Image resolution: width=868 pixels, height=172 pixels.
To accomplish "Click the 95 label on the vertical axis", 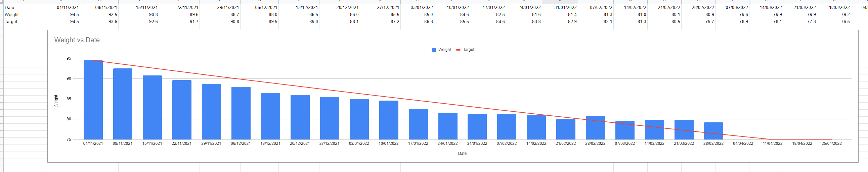I will (69, 58).
